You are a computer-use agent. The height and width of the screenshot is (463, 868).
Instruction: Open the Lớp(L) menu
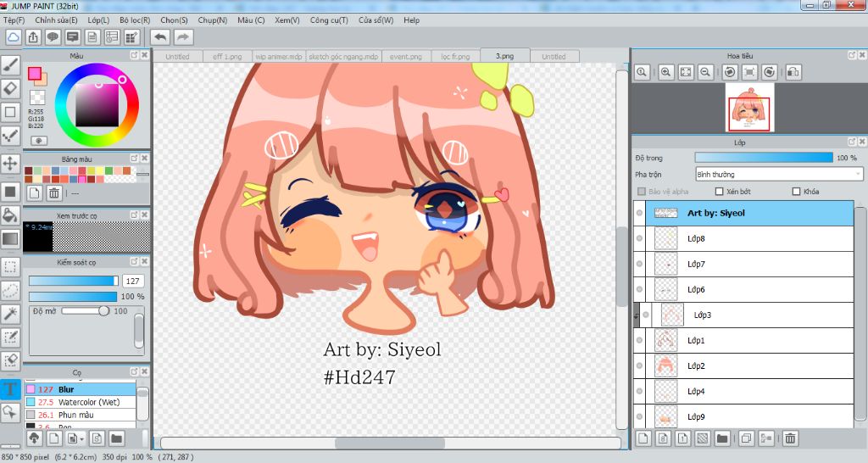pos(98,20)
